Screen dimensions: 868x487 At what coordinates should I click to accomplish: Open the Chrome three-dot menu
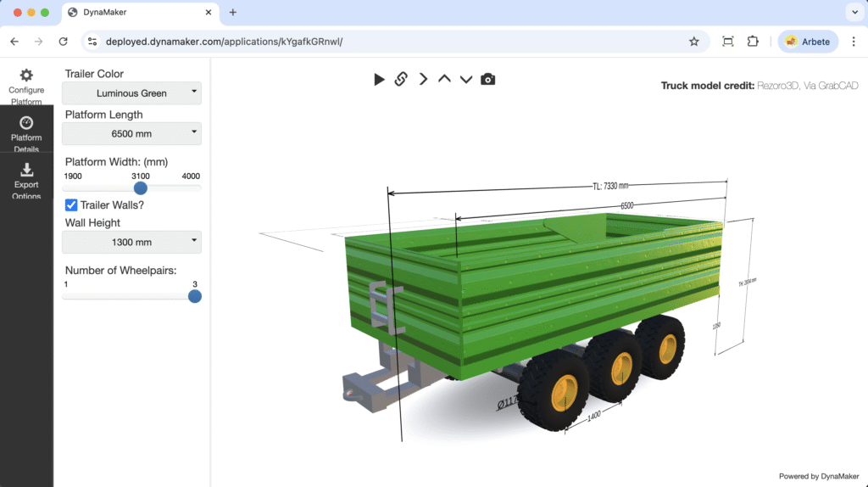coord(854,42)
